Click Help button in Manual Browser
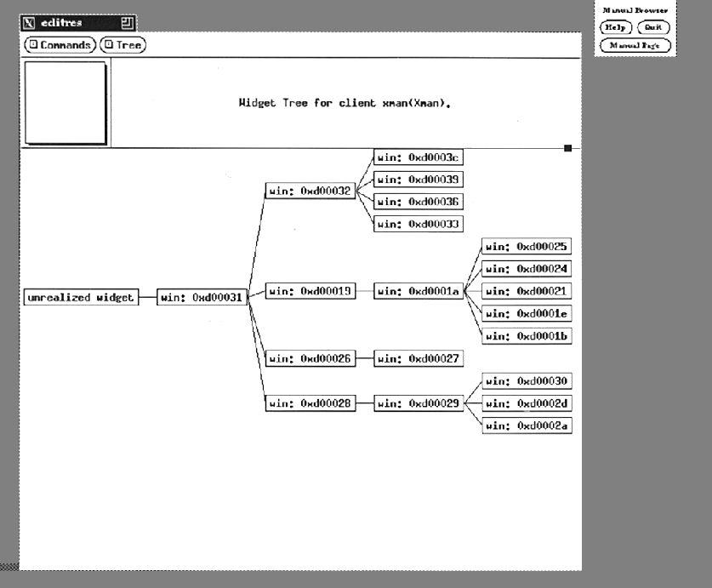 [x=616, y=27]
